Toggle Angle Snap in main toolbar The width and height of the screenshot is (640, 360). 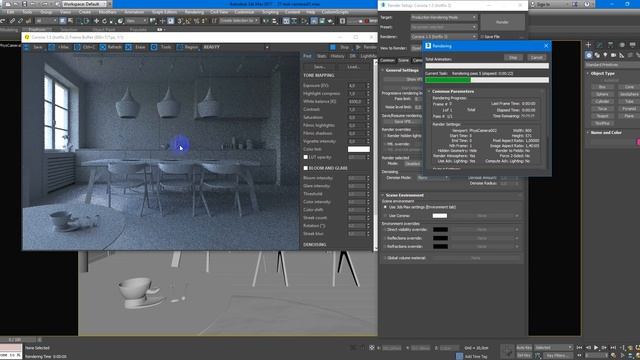pos(188,21)
